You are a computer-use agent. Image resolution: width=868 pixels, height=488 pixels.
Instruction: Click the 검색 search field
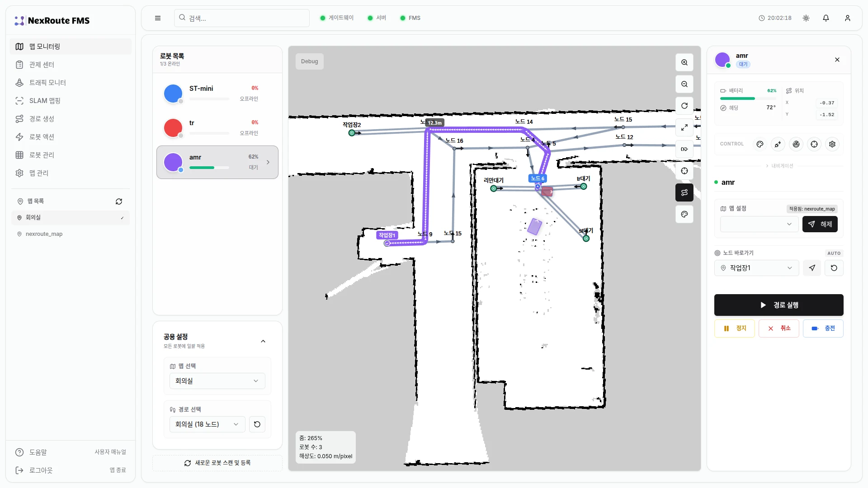[x=242, y=18]
